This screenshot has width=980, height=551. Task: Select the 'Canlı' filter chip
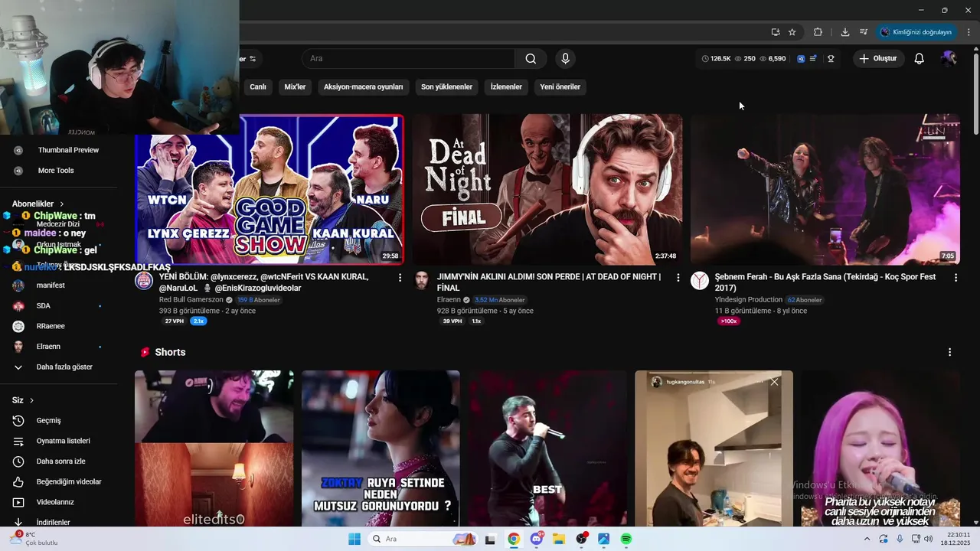tap(258, 86)
